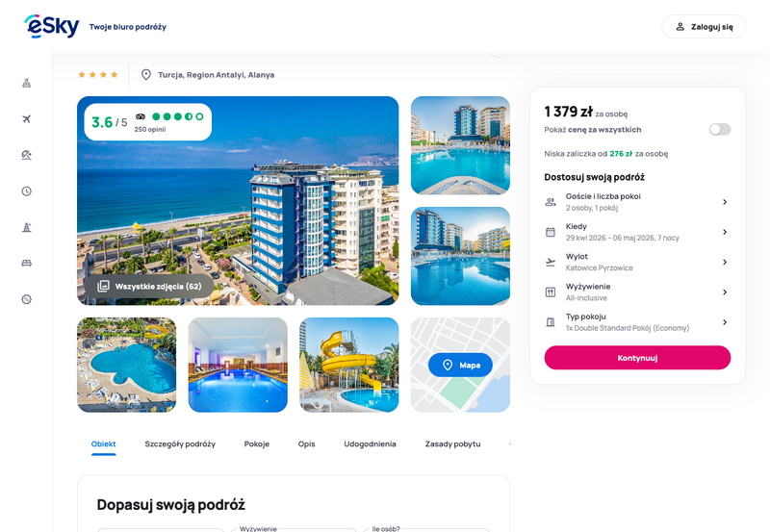This screenshot has height=532, width=770.
Task: Open the flights airplane icon in sidebar
Action: point(27,118)
